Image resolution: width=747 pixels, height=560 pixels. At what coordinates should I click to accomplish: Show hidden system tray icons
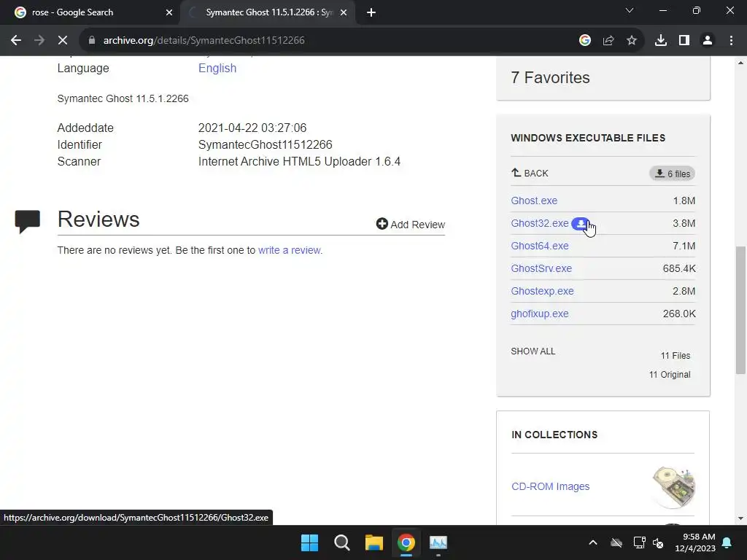point(593,542)
